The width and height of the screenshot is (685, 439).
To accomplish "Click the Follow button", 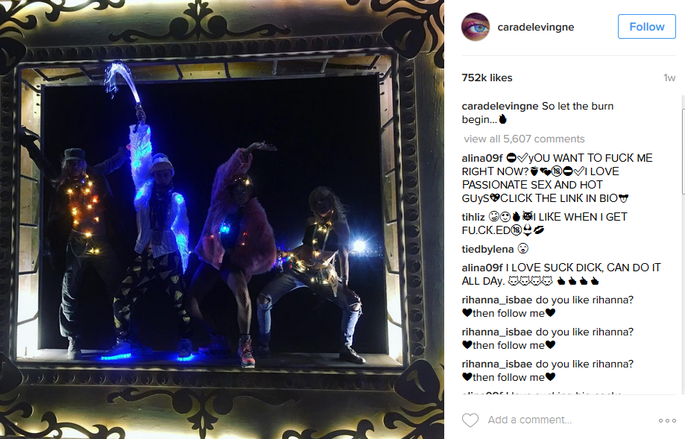I will coord(647,27).
